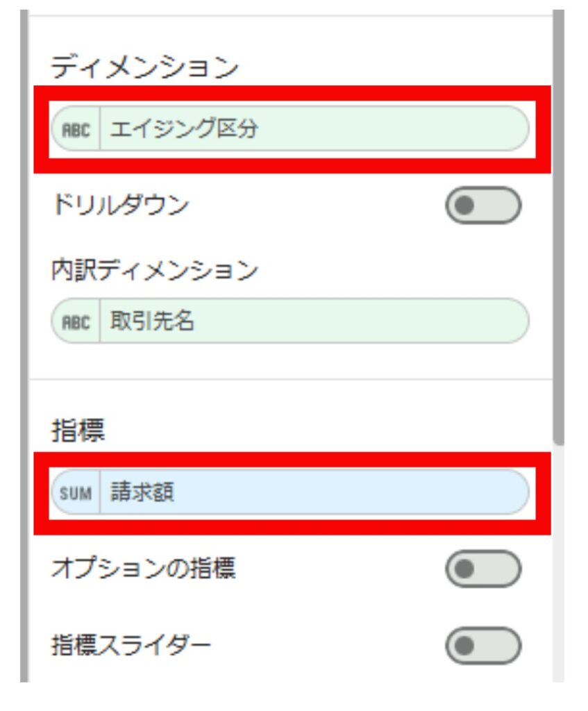Click the 指標スライダー label text
This screenshot has height=711, width=588.
tap(131, 646)
